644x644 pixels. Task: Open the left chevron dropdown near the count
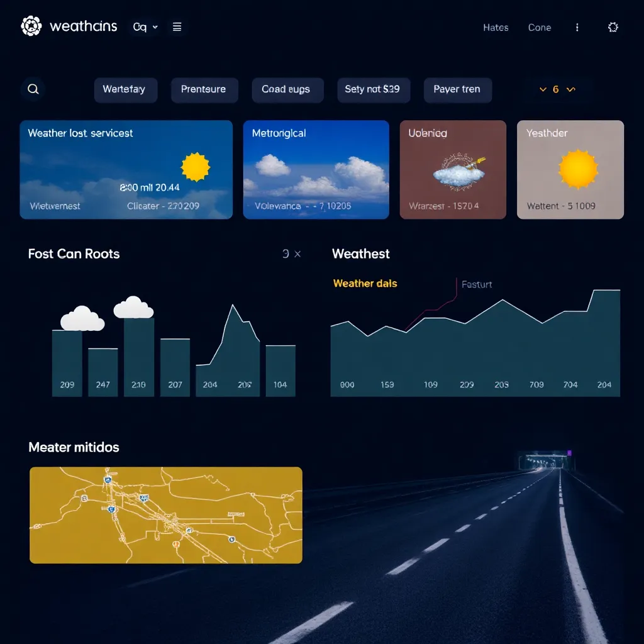point(541,89)
